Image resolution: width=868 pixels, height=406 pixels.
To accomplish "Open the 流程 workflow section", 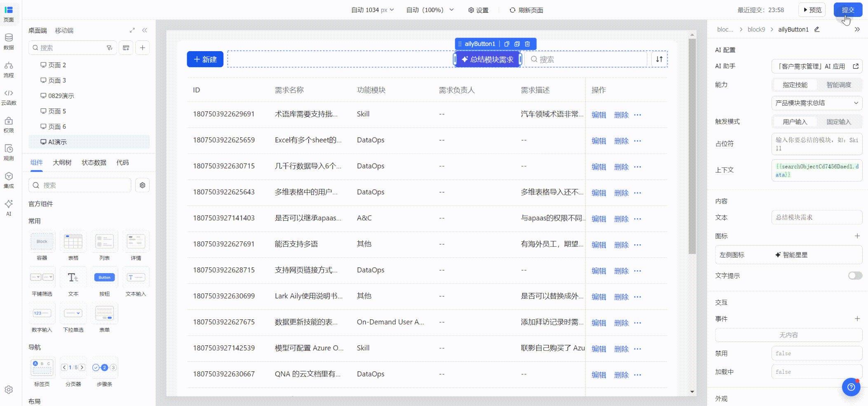I will pyautogui.click(x=9, y=69).
